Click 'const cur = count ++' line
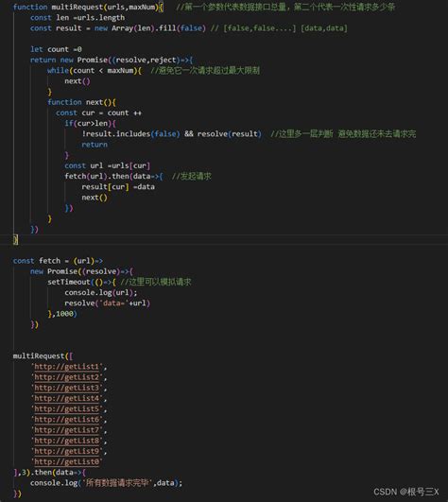The image size is (448, 502). (x=99, y=113)
